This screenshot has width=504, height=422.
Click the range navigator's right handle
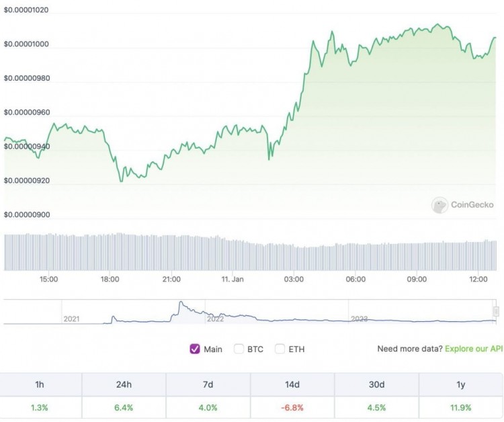[x=496, y=311]
